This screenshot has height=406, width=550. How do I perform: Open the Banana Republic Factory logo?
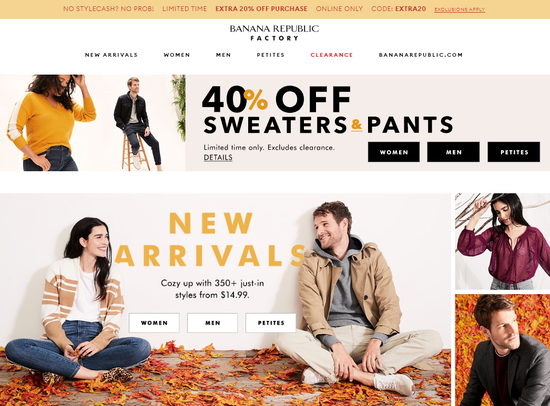pos(274,33)
